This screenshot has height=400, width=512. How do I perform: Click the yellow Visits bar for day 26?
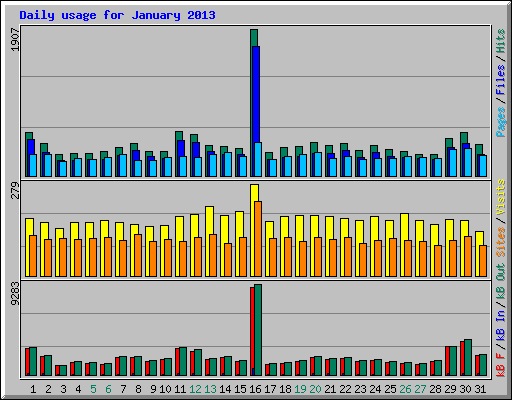[404, 227]
